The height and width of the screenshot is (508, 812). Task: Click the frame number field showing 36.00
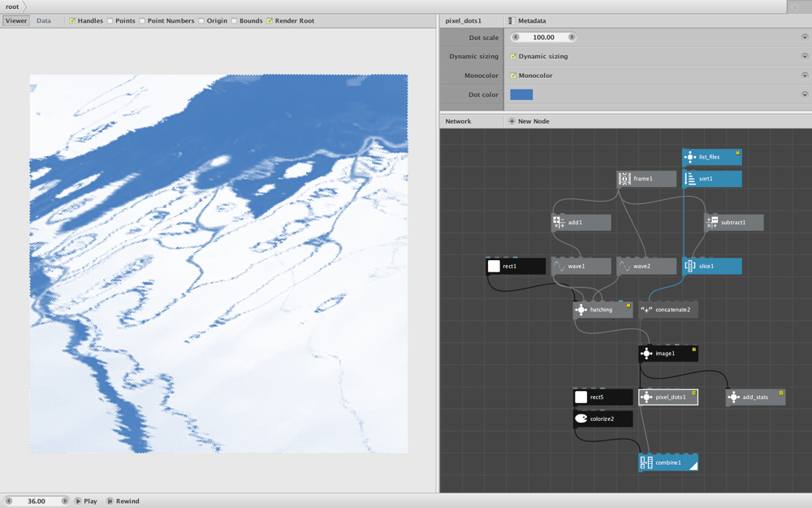click(x=37, y=501)
